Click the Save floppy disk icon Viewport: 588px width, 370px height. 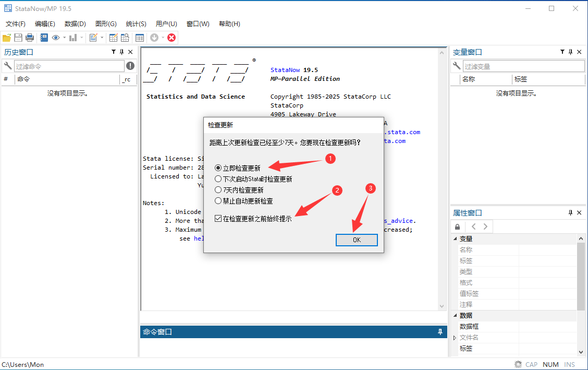(18, 38)
